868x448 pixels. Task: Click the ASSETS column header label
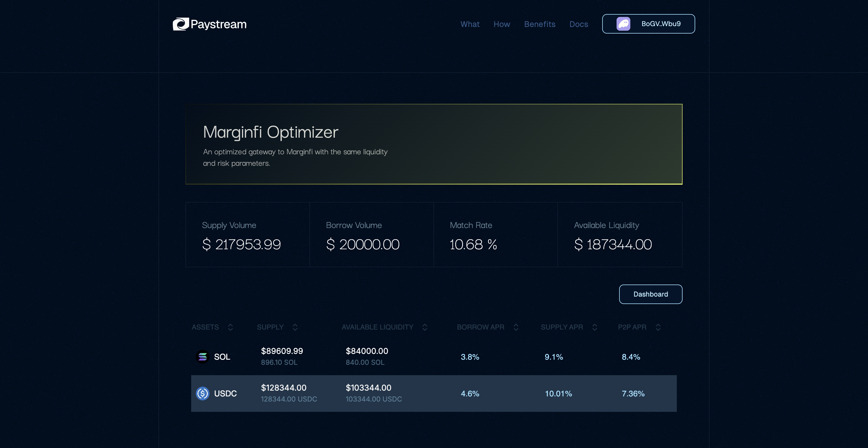pos(205,327)
